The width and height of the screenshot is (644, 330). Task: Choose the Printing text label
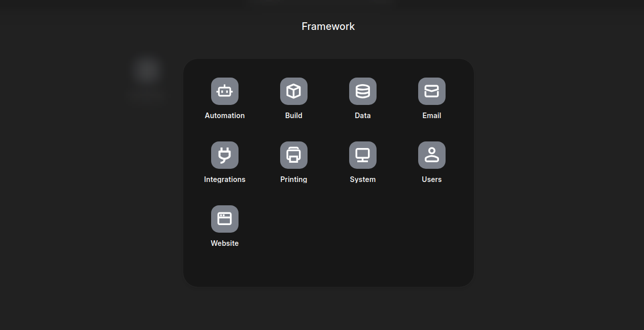tap(294, 179)
